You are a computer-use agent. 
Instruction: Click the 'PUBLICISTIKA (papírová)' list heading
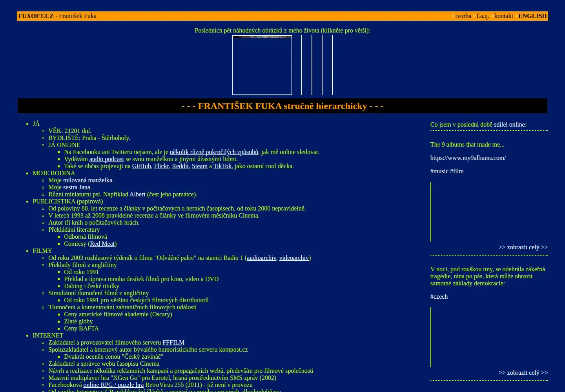click(68, 201)
